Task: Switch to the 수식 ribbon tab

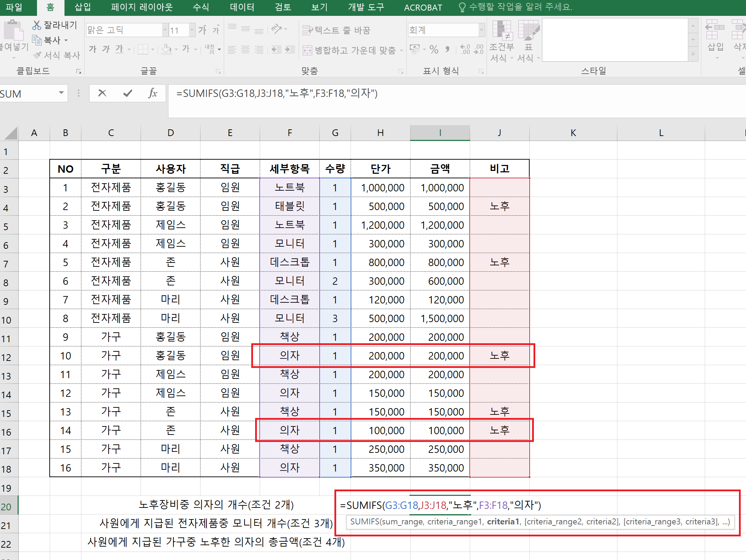Action: point(201,7)
